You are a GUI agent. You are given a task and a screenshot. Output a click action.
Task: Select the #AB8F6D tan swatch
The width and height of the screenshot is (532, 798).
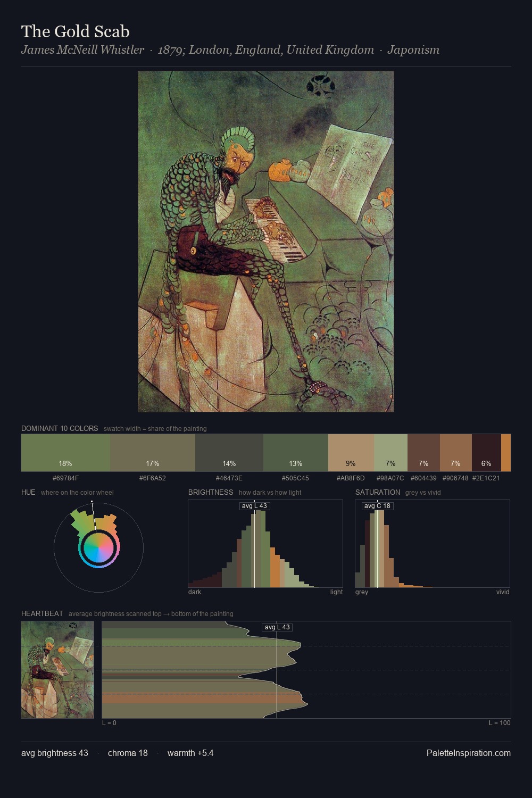click(351, 453)
